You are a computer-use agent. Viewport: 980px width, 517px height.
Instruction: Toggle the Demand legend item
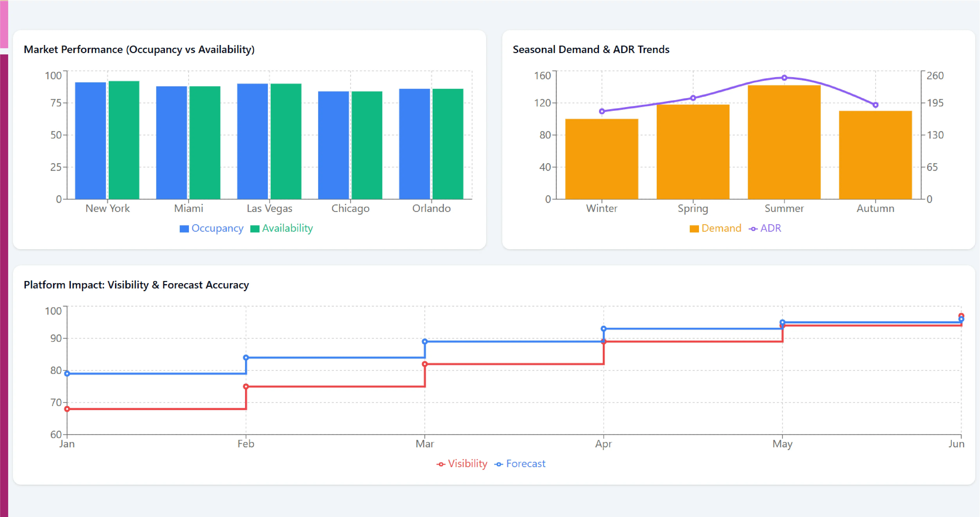[x=715, y=228]
